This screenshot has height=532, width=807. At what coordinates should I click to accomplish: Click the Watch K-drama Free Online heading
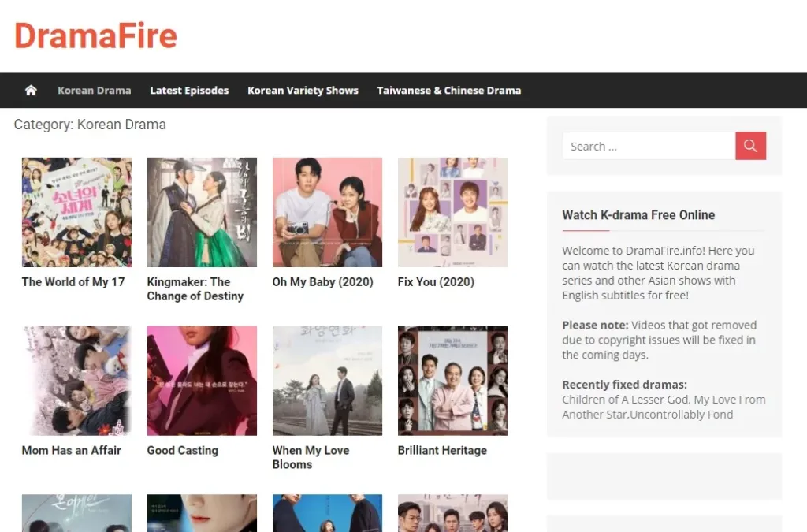(x=638, y=215)
